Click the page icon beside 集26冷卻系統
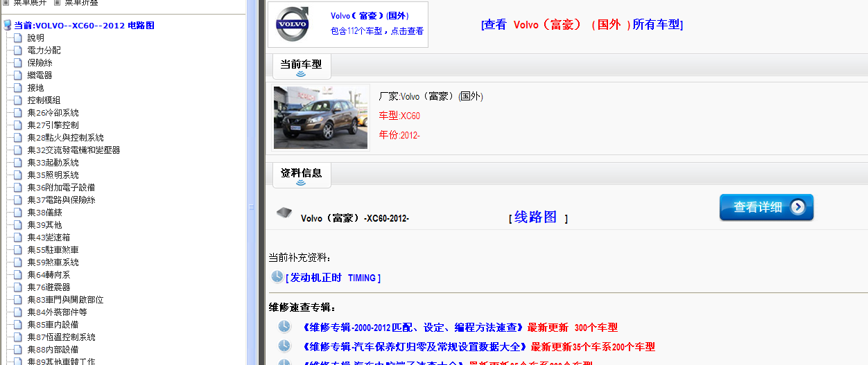This screenshot has width=868, height=365. point(18,113)
